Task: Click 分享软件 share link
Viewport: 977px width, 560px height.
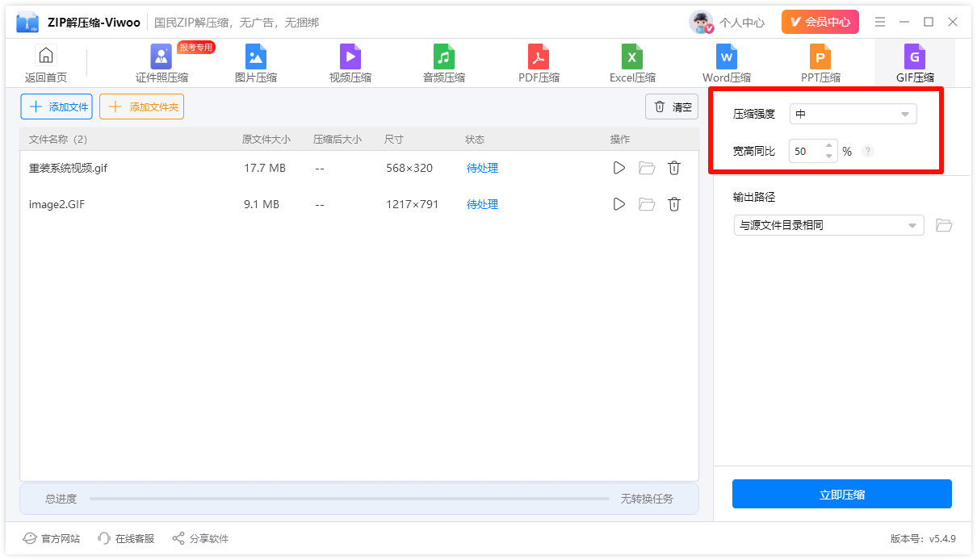Action: (200, 538)
